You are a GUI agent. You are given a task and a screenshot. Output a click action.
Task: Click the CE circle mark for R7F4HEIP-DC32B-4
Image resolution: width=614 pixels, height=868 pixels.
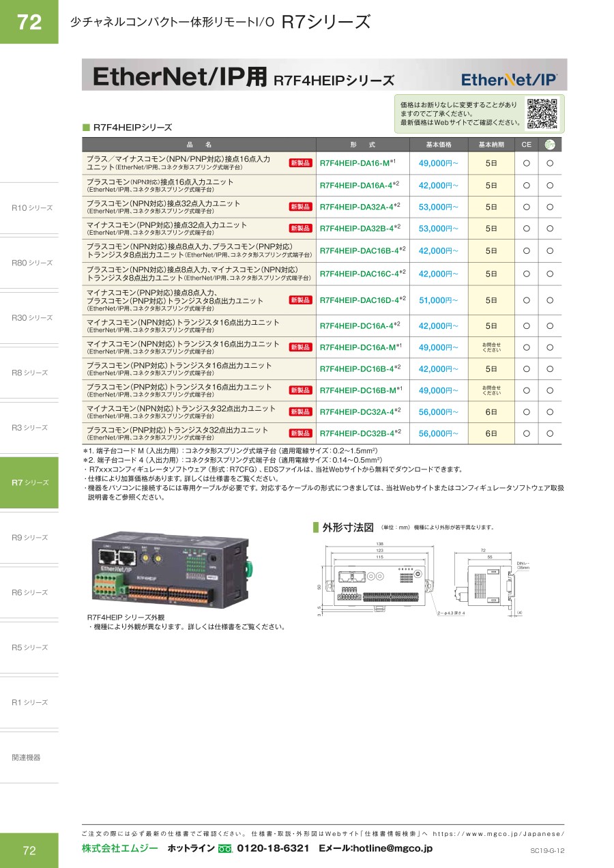526,433
